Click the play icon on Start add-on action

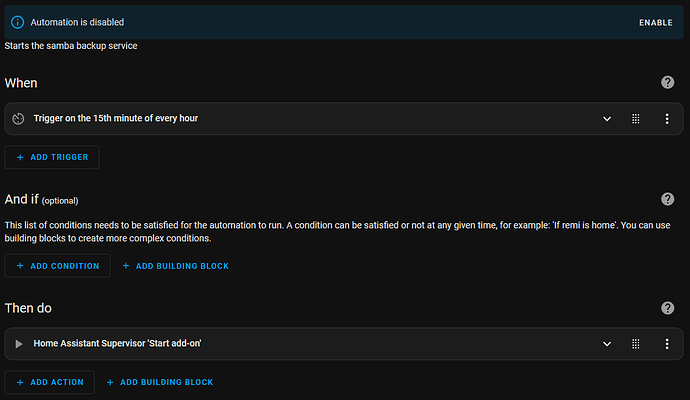click(18, 344)
